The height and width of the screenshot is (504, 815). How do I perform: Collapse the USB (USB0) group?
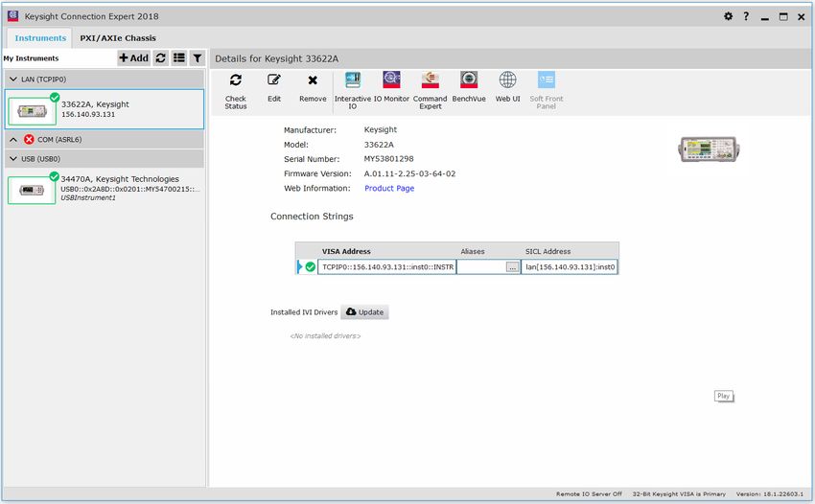pos(13,159)
